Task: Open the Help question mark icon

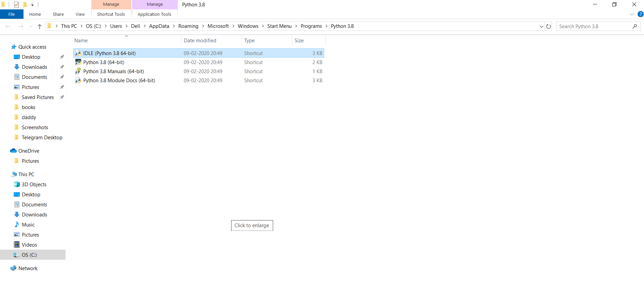Action: click(x=640, y=14)
